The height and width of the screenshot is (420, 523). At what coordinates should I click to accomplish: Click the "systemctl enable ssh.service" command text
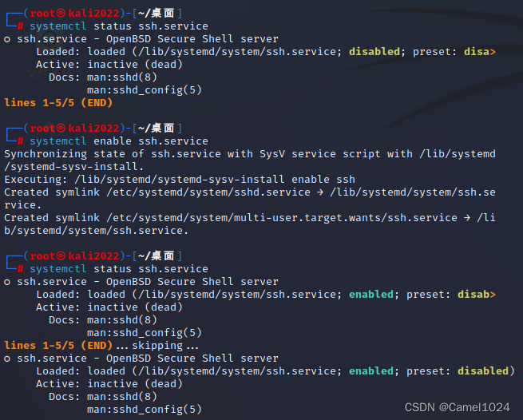(119, 141)
